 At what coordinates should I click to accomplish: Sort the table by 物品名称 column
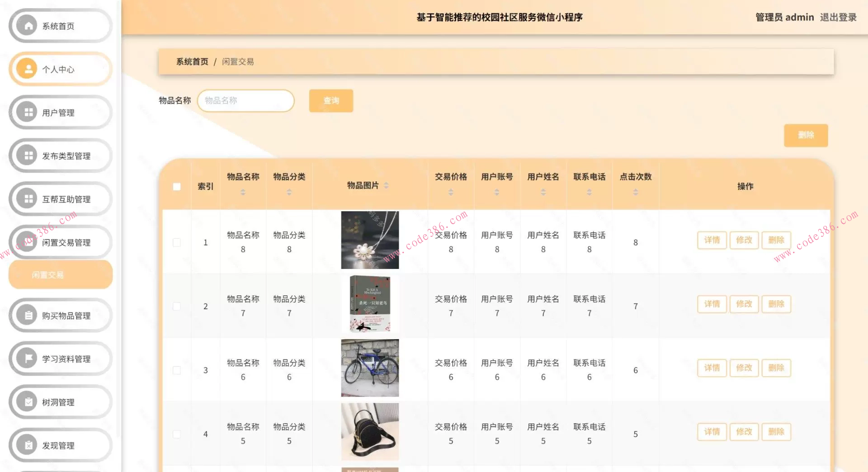(x=243, y=192)
